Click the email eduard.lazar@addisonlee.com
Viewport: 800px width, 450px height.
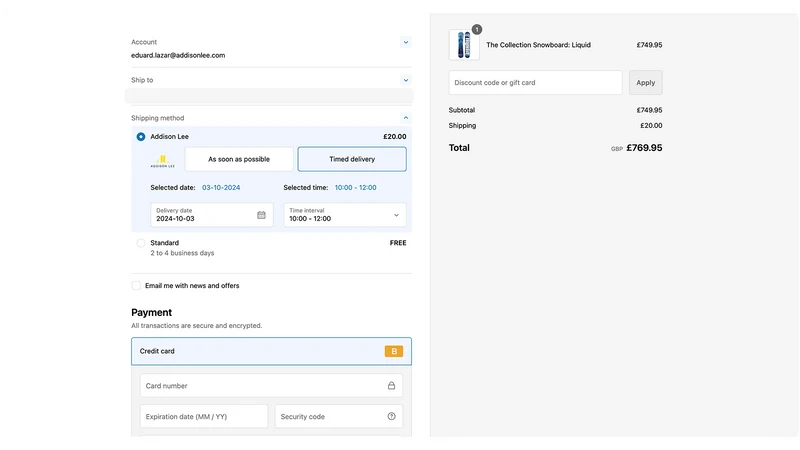178,55
